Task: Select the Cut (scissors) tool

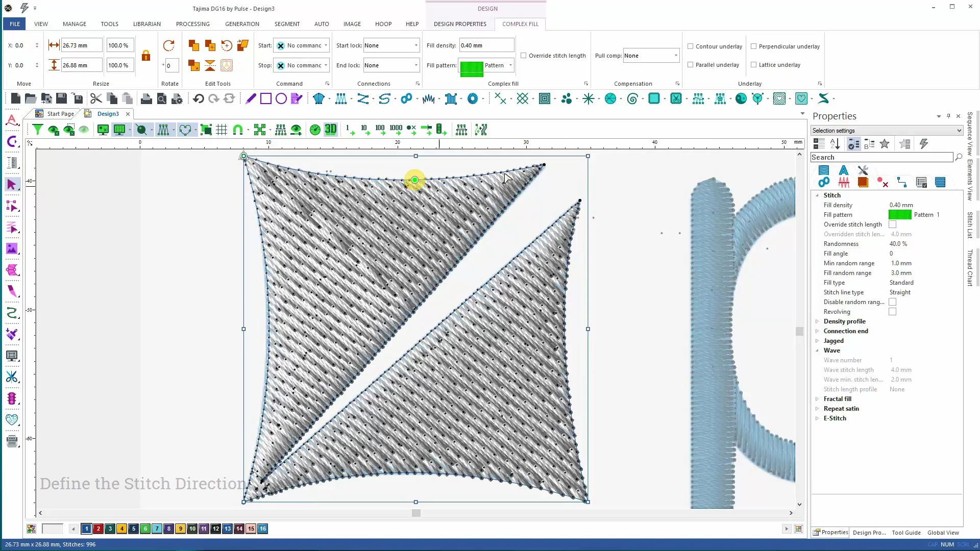Action: click(x=95, y=98)
